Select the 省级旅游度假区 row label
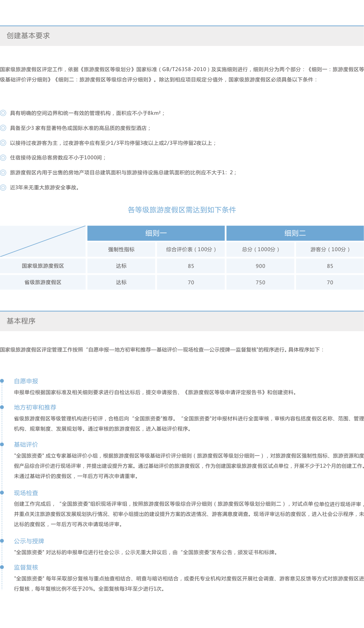 (43, 282)
